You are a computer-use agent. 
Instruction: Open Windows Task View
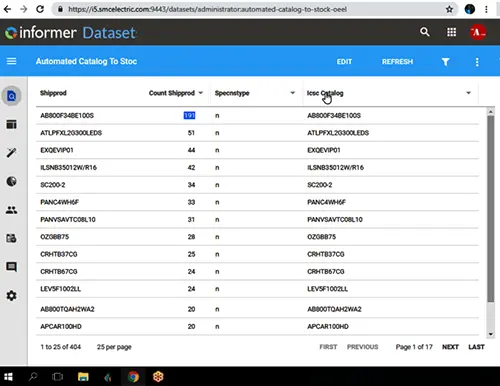tap(58, 377)
